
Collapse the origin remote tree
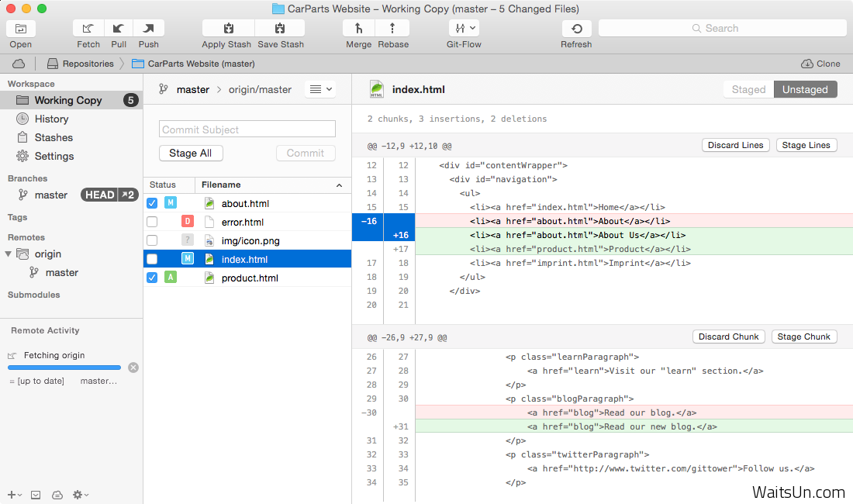9,254
